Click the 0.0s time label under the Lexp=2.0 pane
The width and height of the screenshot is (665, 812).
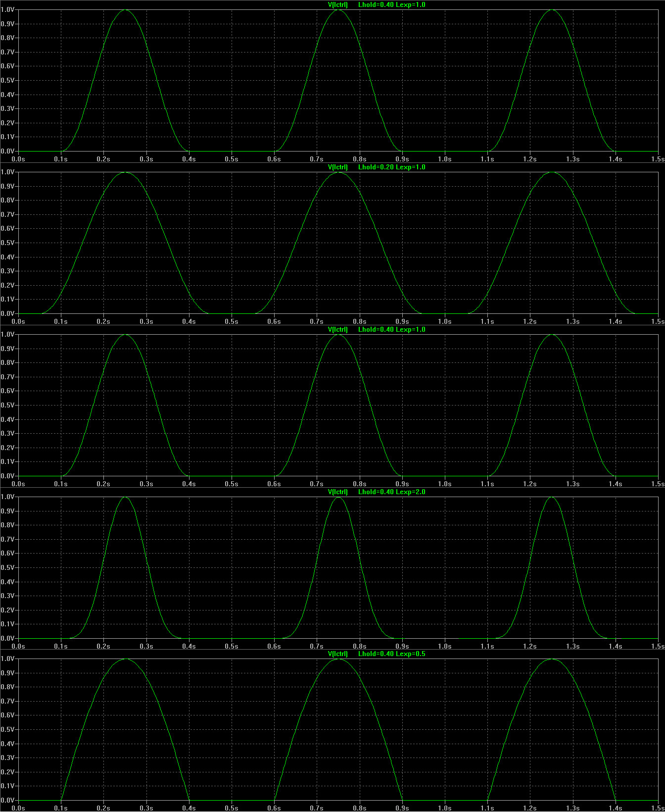tap(18, 646)
